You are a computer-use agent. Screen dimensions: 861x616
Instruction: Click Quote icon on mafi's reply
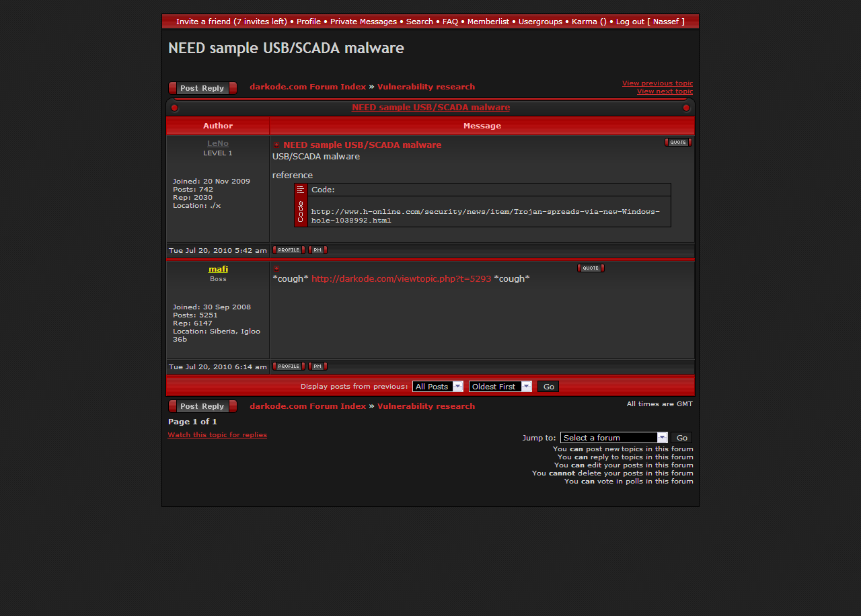[x=591, y=268]
